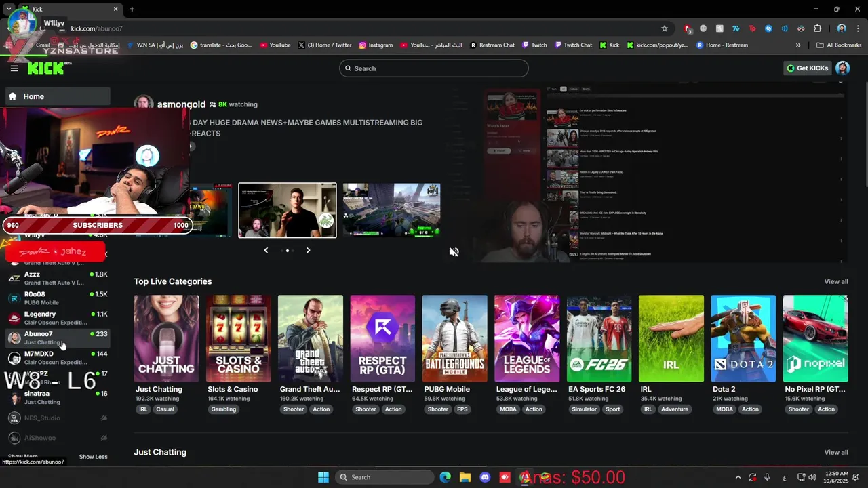Open File Explorer from the taskbar
The image size is (868, 488).
465,477
